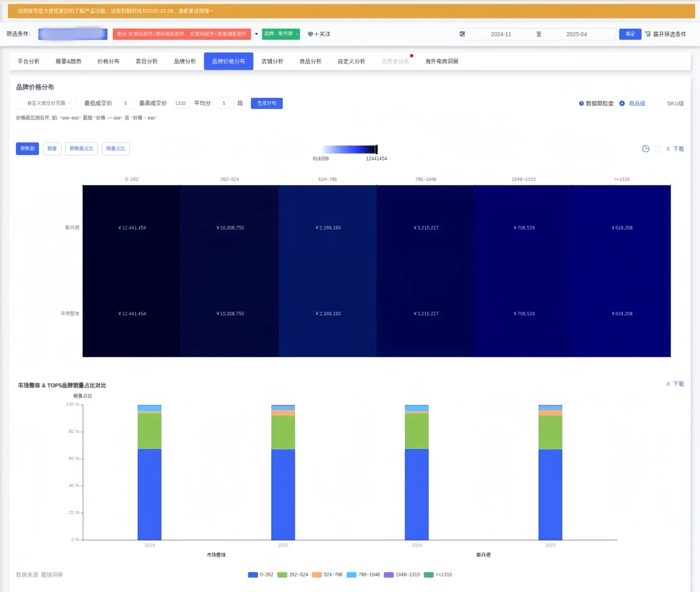
Task: Click the table view icon beside heatmap 下载
Action: click(x=658, y=149)
